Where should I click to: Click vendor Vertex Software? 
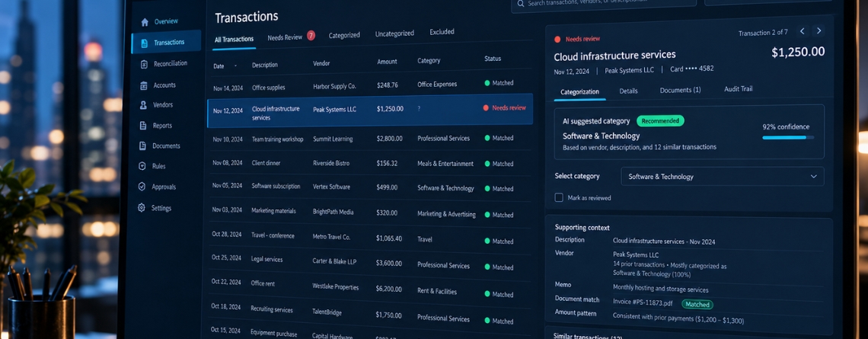click(x=331, y=187)
